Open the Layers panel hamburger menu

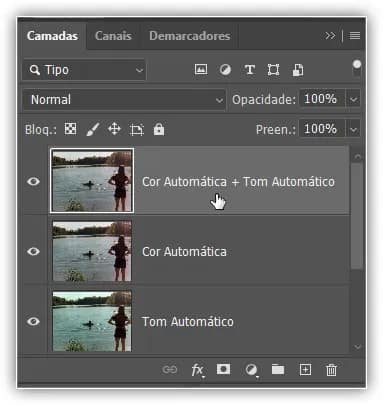[x=355, y=35]
